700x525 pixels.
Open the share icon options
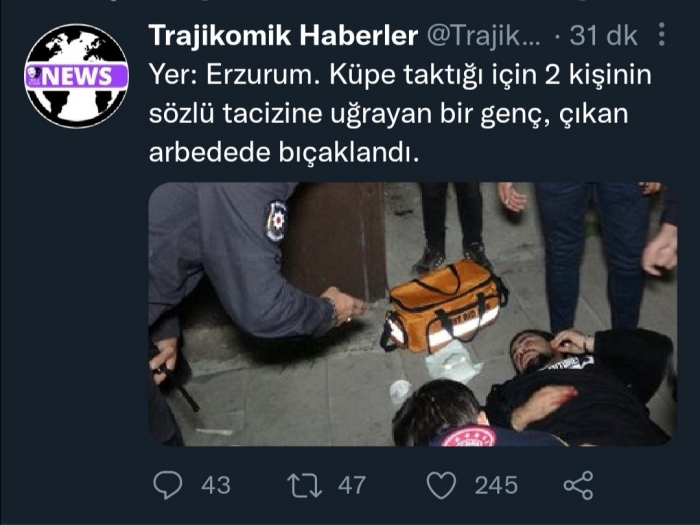579,485
